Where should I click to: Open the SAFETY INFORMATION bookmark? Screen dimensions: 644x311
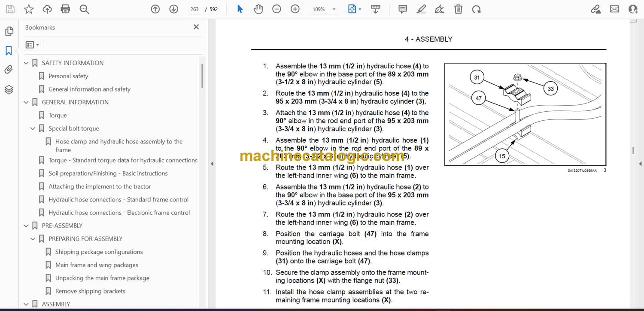[x=73, y=63]
